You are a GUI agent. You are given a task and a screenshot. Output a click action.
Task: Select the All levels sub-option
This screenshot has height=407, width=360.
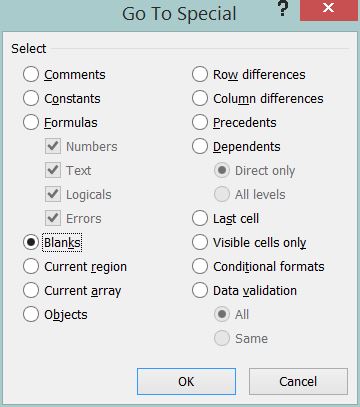pos(222,194)
